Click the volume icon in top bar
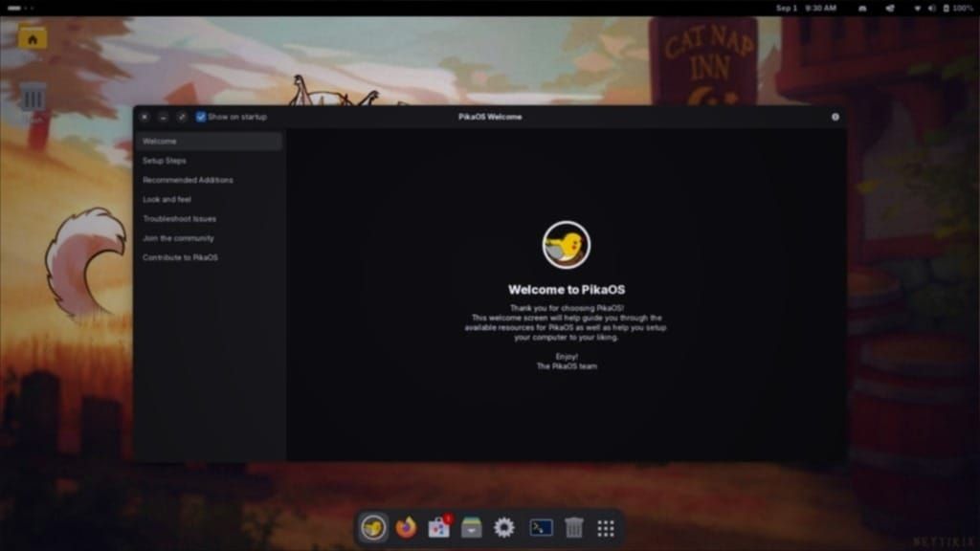The image size is (980, 551). (x=931, y=8)
